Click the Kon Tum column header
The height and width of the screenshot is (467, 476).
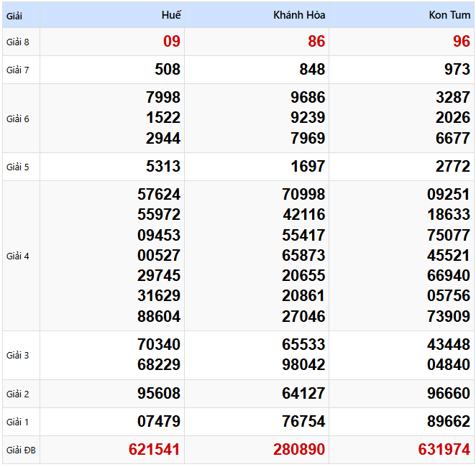pyautogui.click(x=449, y=15)
